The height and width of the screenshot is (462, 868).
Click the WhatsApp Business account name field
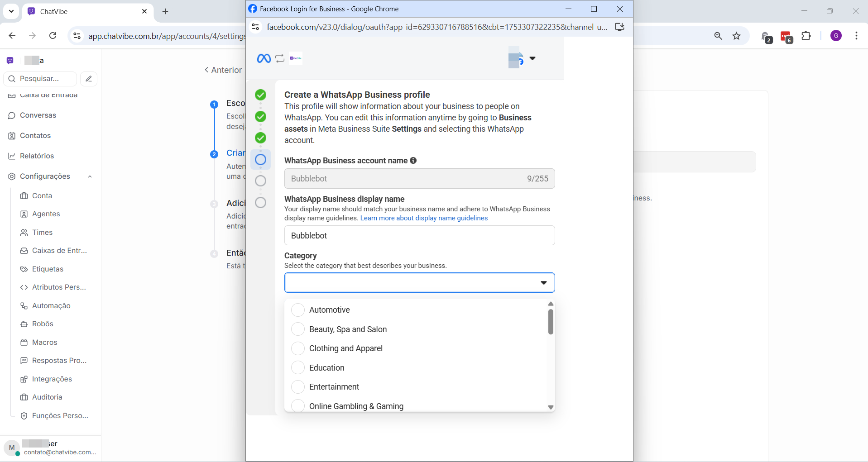419,179
